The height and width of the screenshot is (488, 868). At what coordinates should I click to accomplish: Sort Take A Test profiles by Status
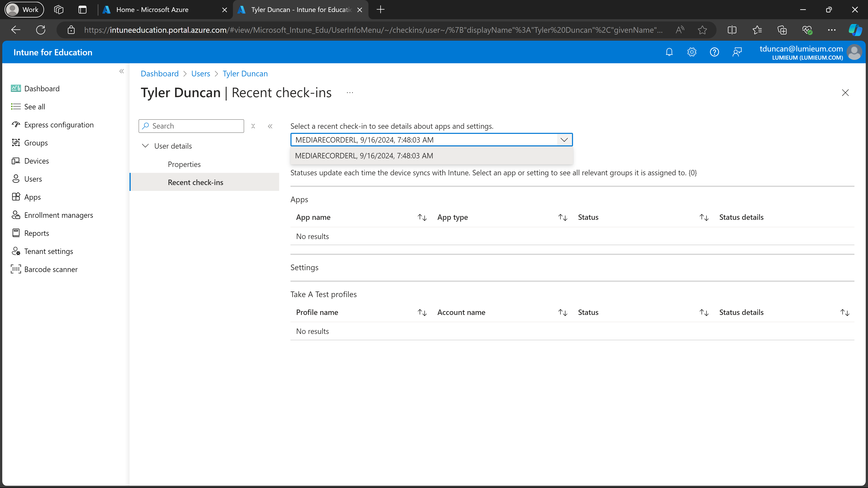point(704,312)
